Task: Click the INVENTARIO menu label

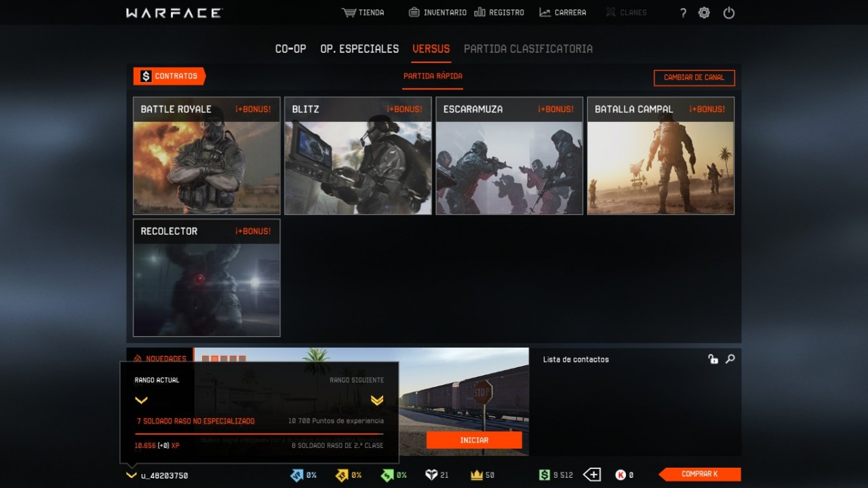Action: [445, 12]
